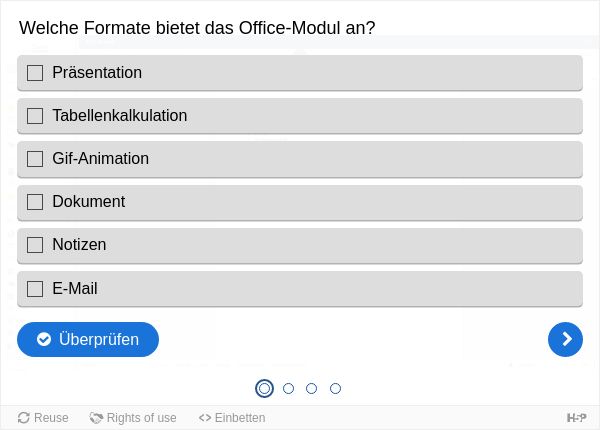Click the checkmark icon in Überprüfen

pyautogui.click(x=44, y=339)
